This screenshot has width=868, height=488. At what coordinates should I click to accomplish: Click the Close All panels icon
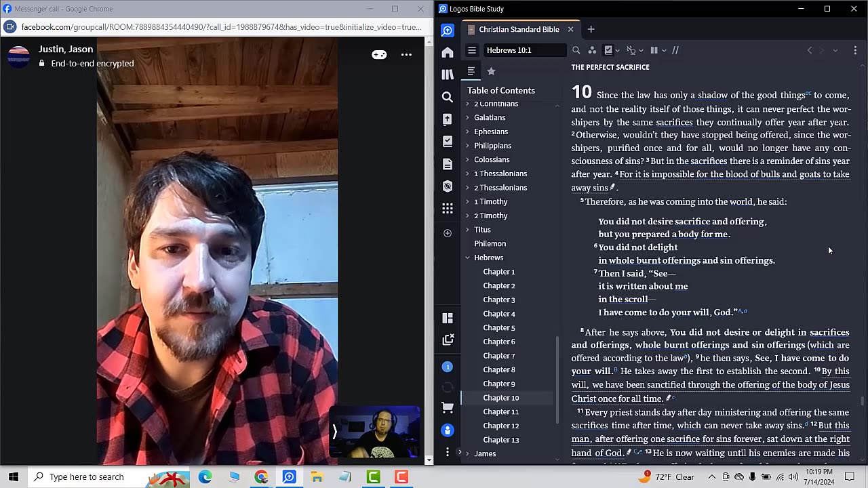pos(448,340)
